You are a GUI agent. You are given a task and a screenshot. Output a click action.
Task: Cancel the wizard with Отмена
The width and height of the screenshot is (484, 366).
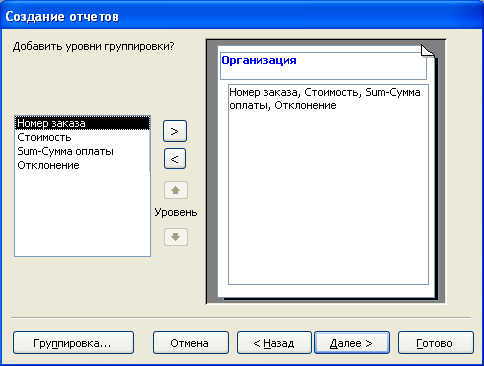pos(191,343)
